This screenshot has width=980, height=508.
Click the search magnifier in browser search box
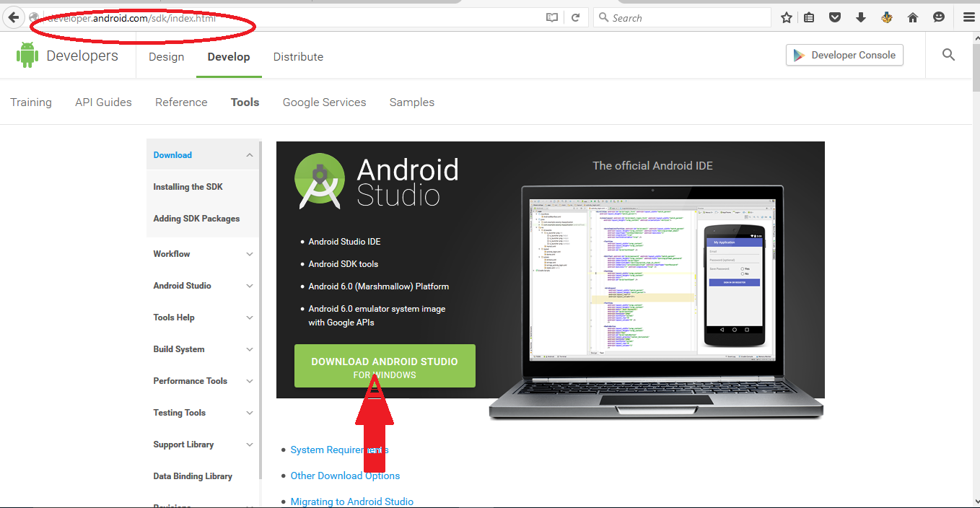603,18
